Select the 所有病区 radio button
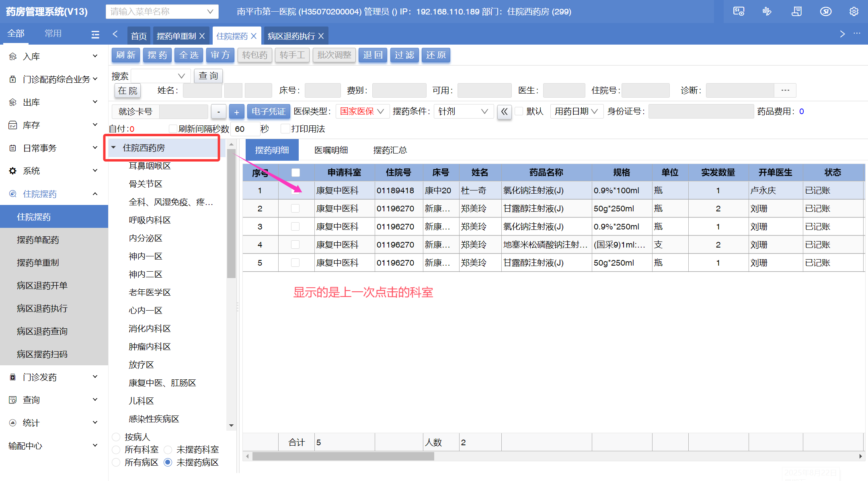The image size is (868, 481). [x=116, y=462]
